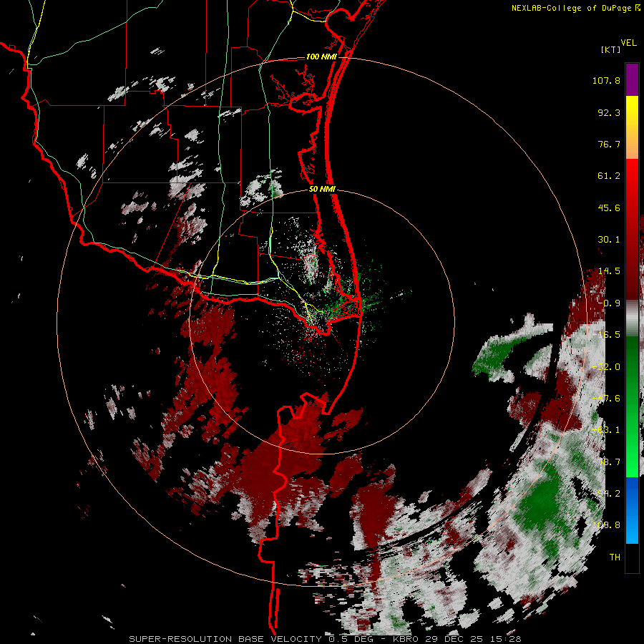Image resolution: width=644 pixels, height=644 pixels.
Task: Pick the purple segment of the velocity color bar
Action: pyautogui.click(x=632, y=79)
